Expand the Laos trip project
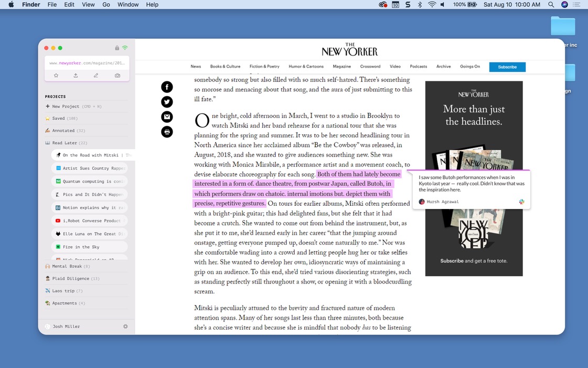Image resolution: width=588 pixels, height=368 pixels. (x=64, y=291)
